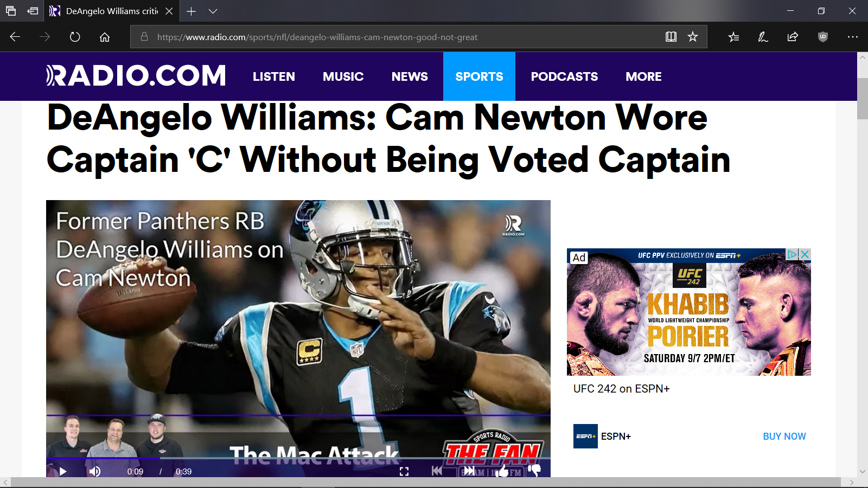The height and width of the screenshot is (488, 868).
Task: Open the PODCASTS navigation tab
Action: [564, 76]
